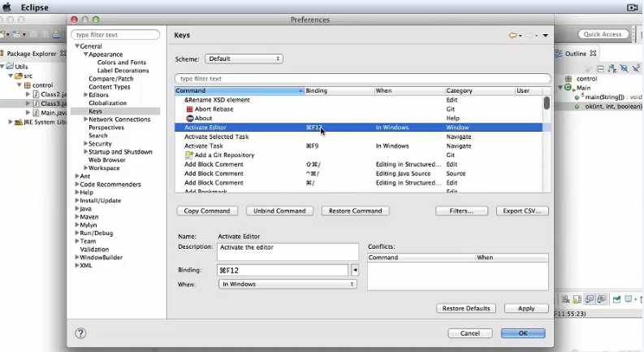
Task: Collapse the Appearance tree node
Action: point(86,54)
